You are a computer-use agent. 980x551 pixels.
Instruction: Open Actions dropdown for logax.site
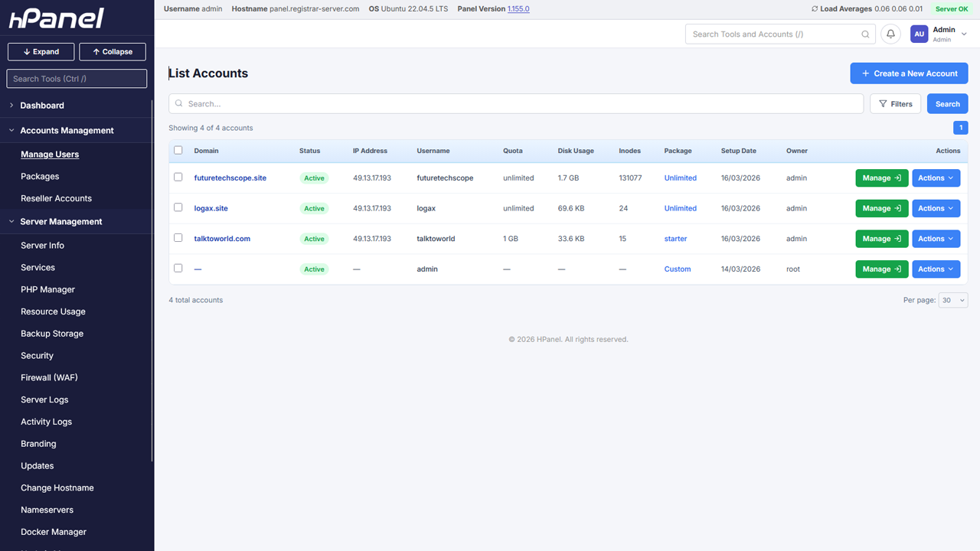coord(936,208)
